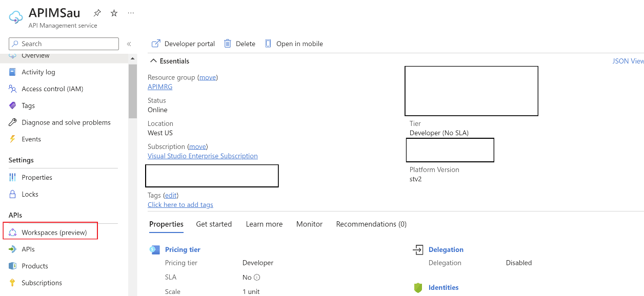Click the '1 unit' scale value

click(x=251, y=291)
